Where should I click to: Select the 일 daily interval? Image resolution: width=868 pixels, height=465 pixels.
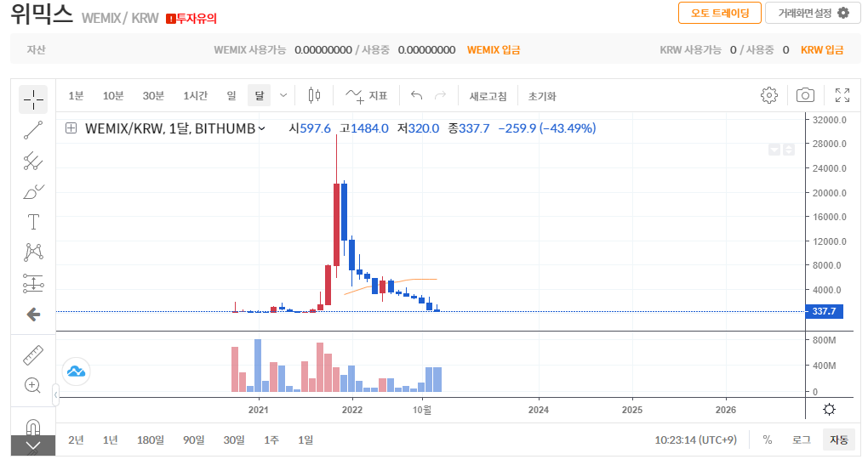pyautogui.click(x=231, y=96)
